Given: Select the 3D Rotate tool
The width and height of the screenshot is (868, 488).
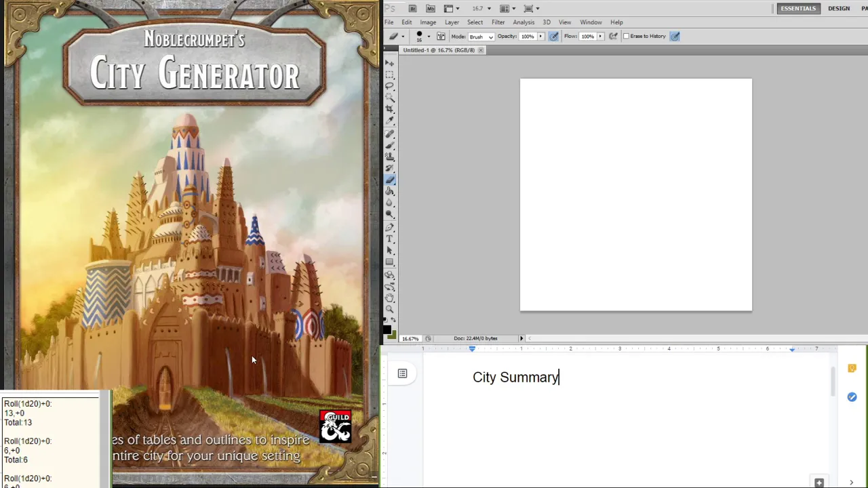Looking at the screenshot, I should click(x=390, y=275).
